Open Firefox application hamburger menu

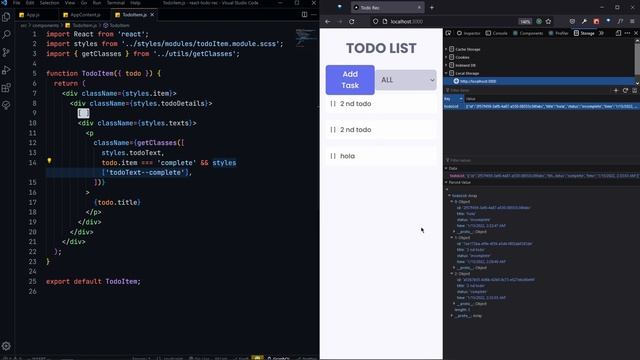(632, 21)
